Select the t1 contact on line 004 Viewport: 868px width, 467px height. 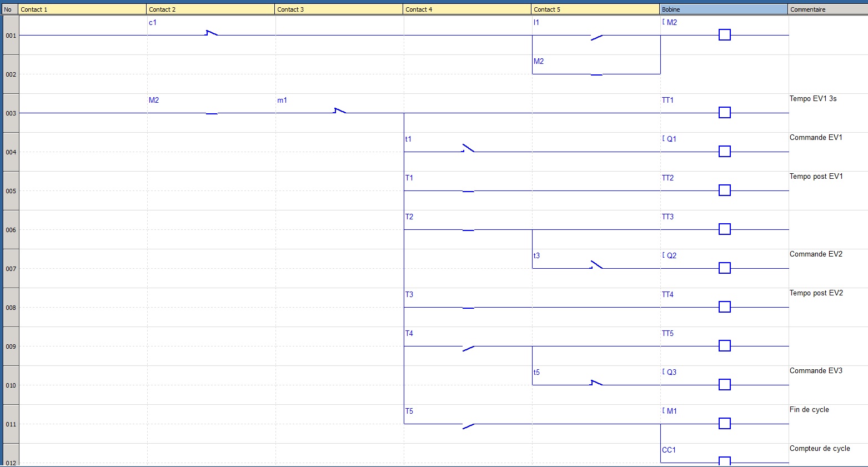[x=468, y=149]
